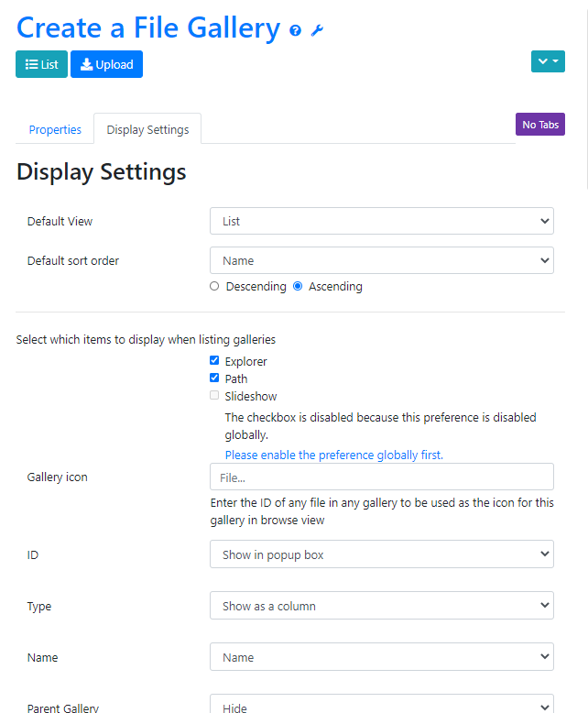Select the Ascending radio button
This screenshot has width=588, height=713.
[x=298, y=286]
